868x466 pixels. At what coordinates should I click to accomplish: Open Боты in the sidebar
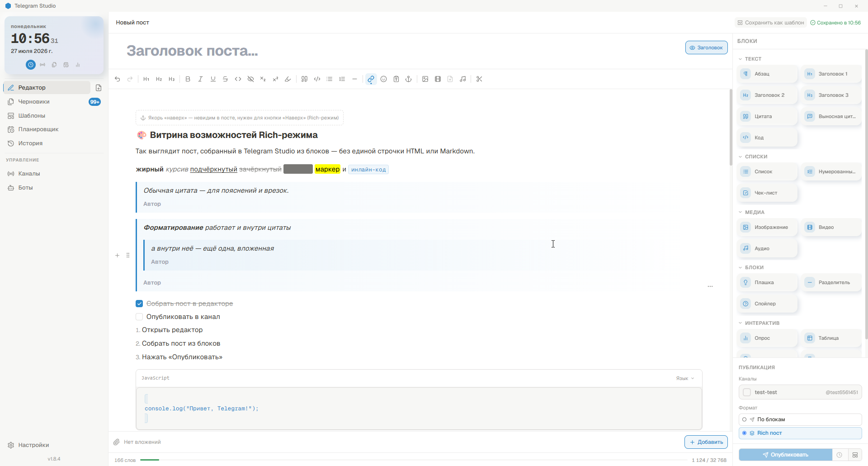[x=53, y=188]
